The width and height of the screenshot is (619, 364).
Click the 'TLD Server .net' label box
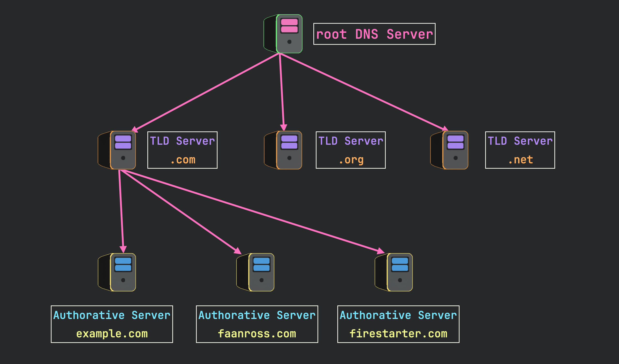(520, 150)
